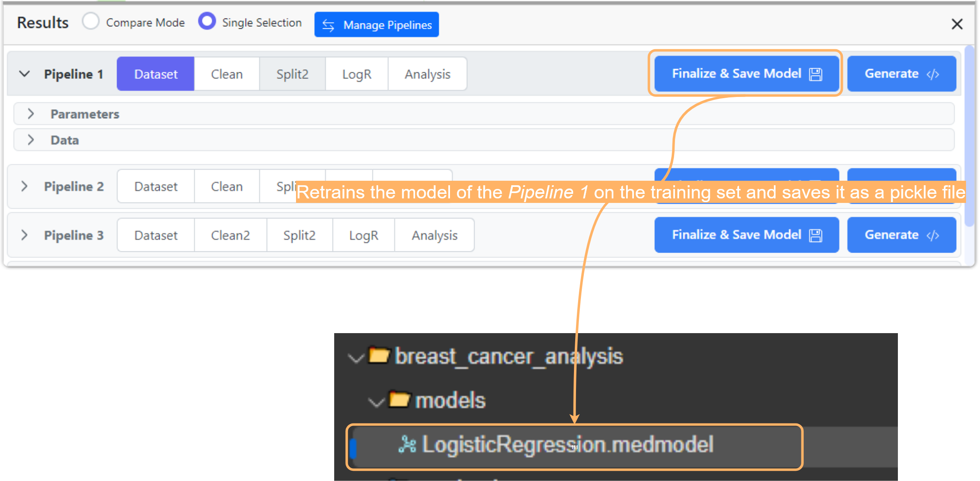
Task: Click the code icon on Pipeline 3 Generate button
Action: [x=933, y=235]
